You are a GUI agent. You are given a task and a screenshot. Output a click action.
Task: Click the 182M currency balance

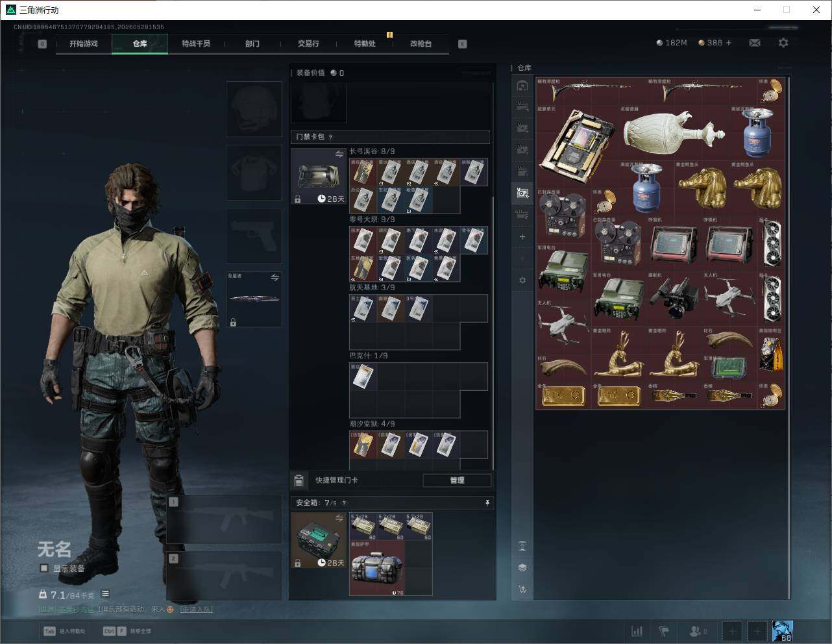coord(672,43)
